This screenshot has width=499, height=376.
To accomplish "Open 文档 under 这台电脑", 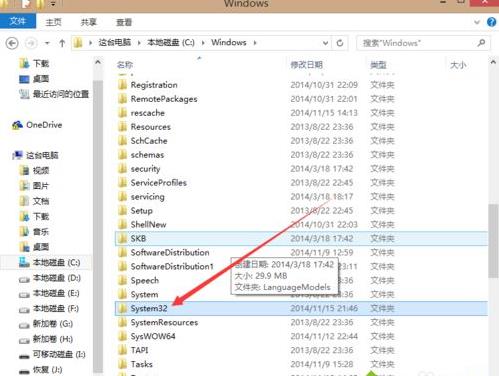I will 34,201.
